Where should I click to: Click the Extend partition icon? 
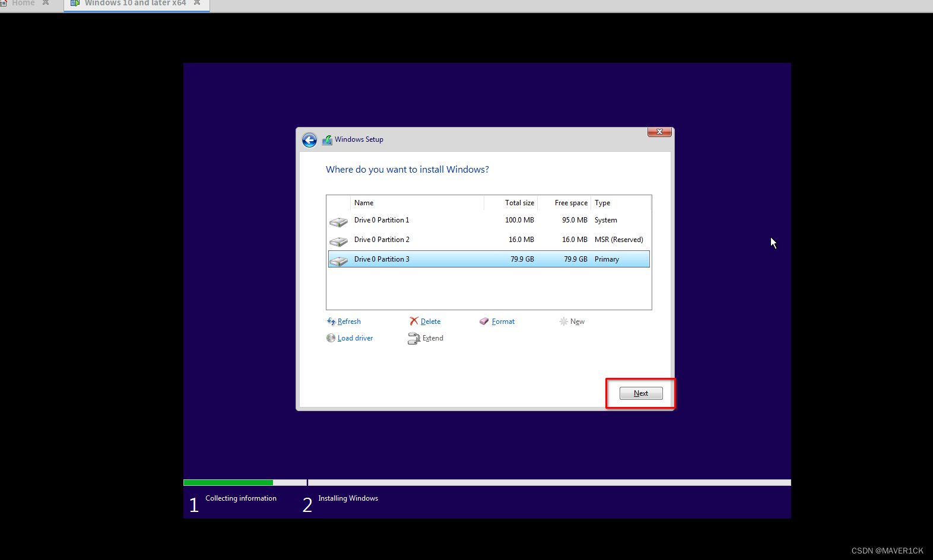pyautogui.click(x=414, y=338)
